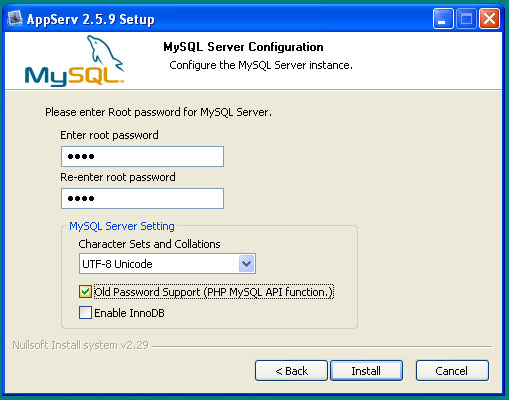The height and width of the screenshot is (400, 509).
Task: Enable Old Password Support checkbox
Action: pos(85,292)
